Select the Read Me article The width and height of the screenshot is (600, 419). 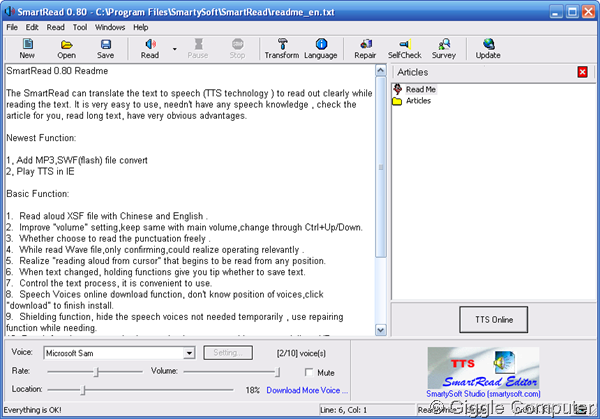[421, 90]
